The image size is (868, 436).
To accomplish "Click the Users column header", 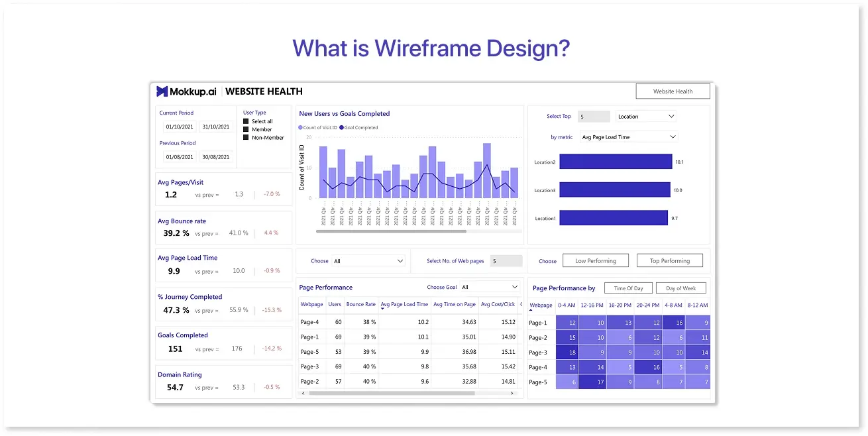I will 335,305.
